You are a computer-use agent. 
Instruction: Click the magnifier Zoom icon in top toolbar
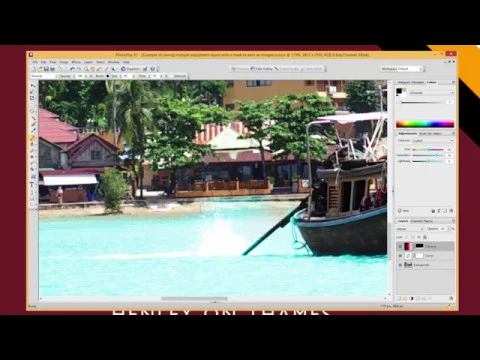click(x=86, y=69)
